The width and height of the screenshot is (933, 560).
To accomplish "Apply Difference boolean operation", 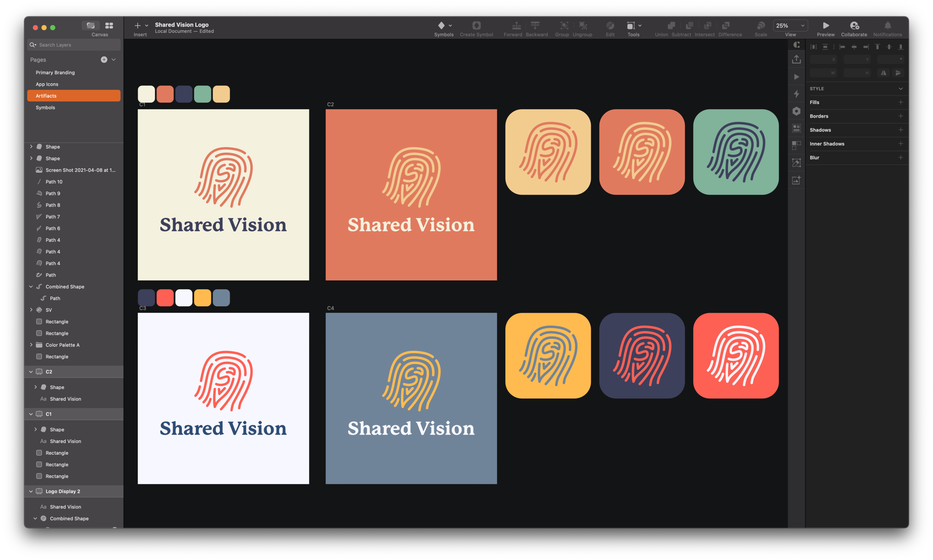I will click(726, 26).
